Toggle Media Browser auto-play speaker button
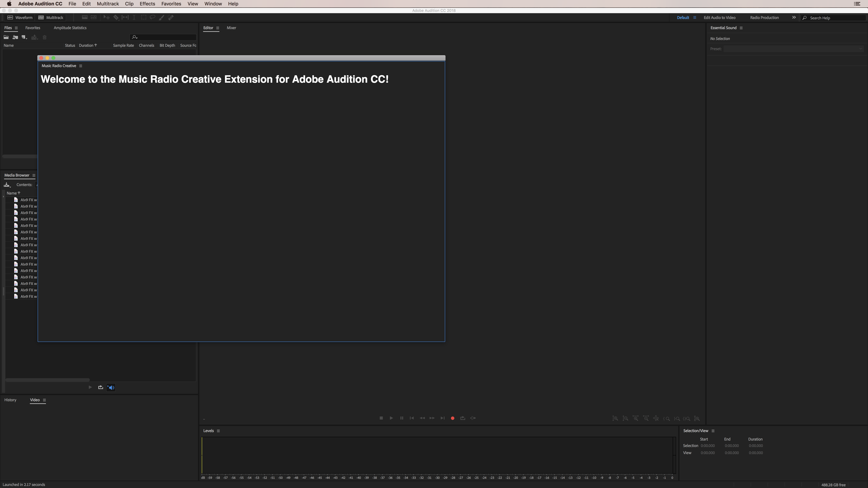The width and height of the screenshot is (868, 488). (111, 387)
